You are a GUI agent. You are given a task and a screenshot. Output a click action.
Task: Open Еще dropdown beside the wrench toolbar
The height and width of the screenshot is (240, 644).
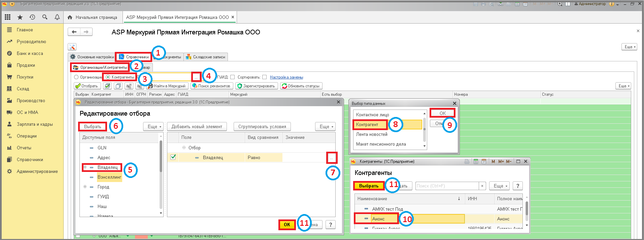pos(629,47)
